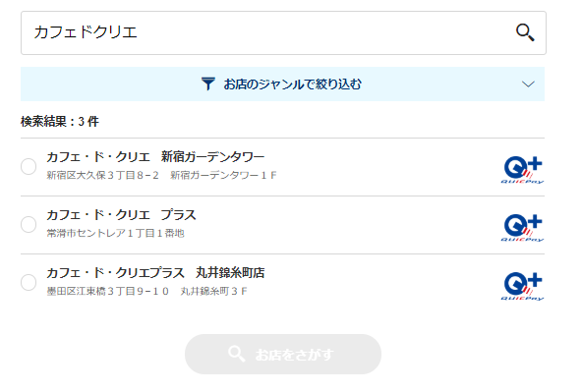Screen dimensions: 582x392
Task: Click store name カフェ・ド・クリエ 新宿ガーデンタワー
Action: pyautogui.click(x=155, y=157)
